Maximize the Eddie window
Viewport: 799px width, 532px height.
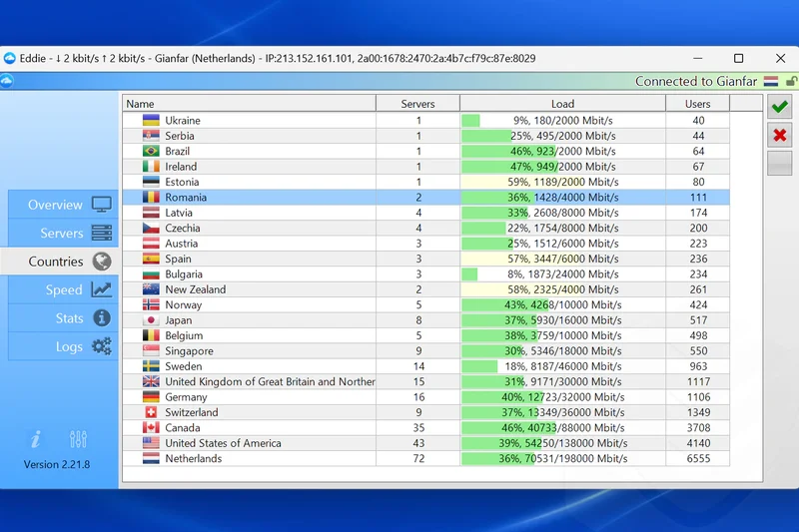[x=738, y=58]
